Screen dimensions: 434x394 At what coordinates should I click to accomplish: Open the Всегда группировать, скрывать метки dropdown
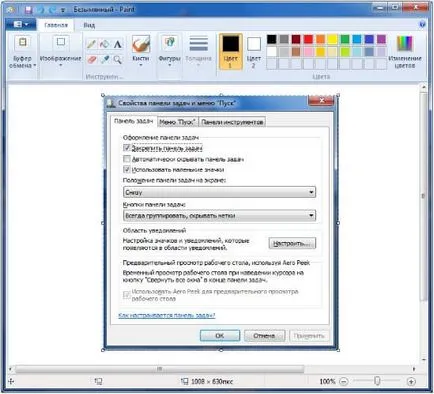[x=220, y=215]
